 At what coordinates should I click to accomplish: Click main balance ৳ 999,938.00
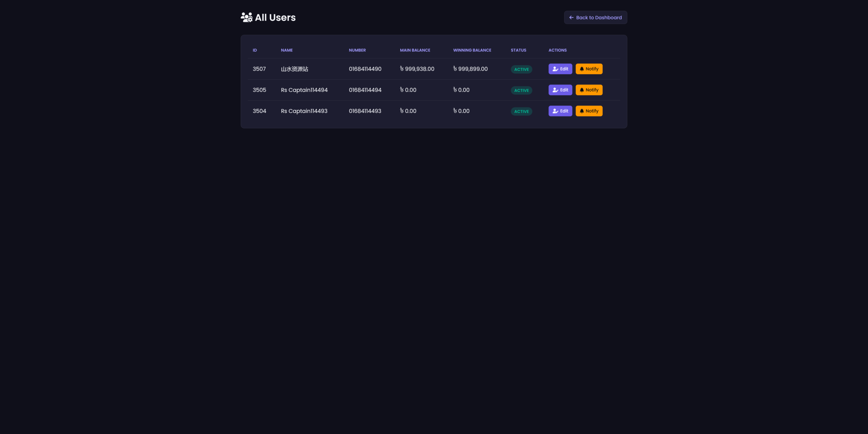(417, 69)
